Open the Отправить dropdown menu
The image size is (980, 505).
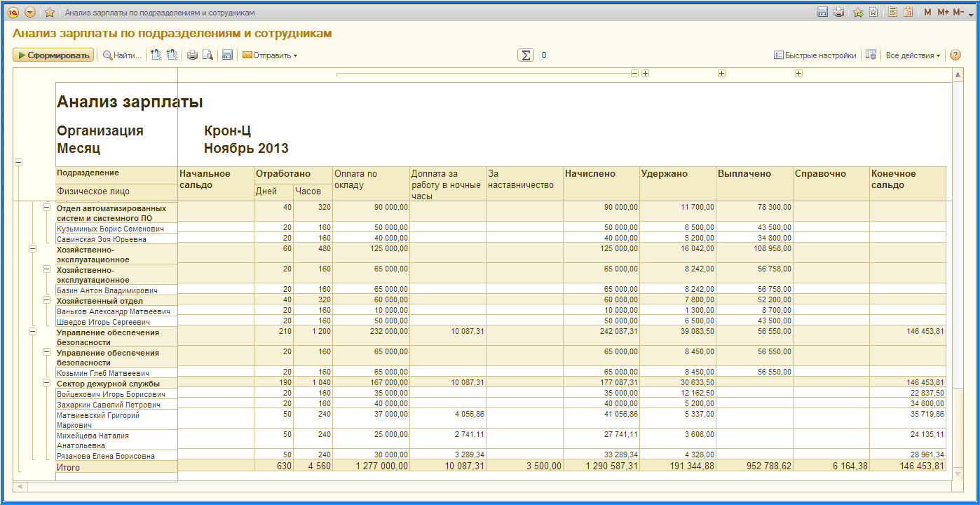pyautogui.click(x=270, y=55)
